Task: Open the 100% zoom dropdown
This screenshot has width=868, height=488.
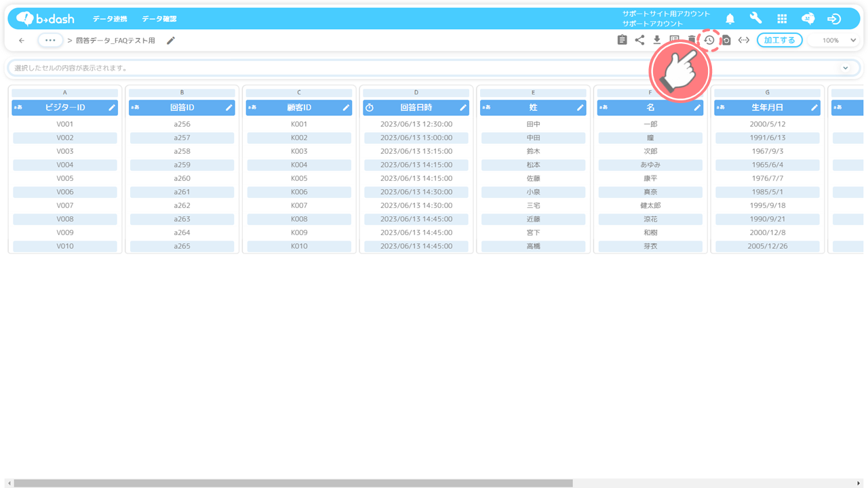Action: [833, 41]
